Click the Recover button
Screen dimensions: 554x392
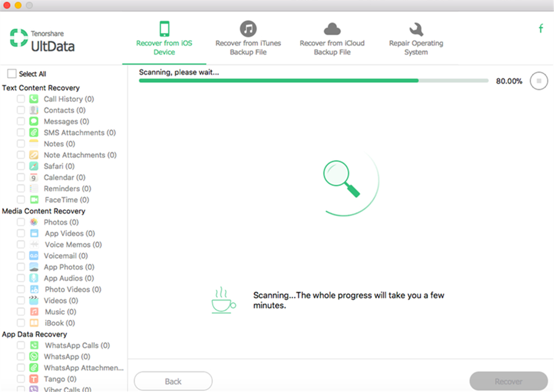(x=508, y=381)
